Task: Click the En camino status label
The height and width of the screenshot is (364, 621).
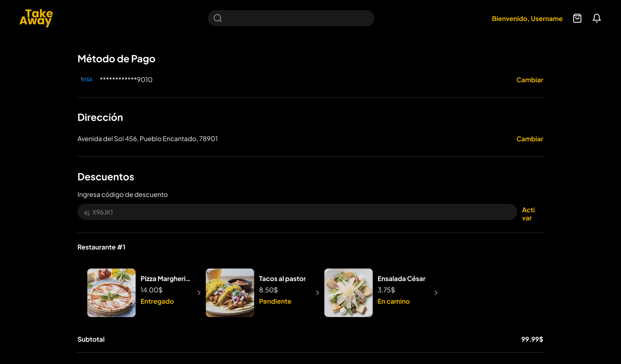Action: (393, 301)
